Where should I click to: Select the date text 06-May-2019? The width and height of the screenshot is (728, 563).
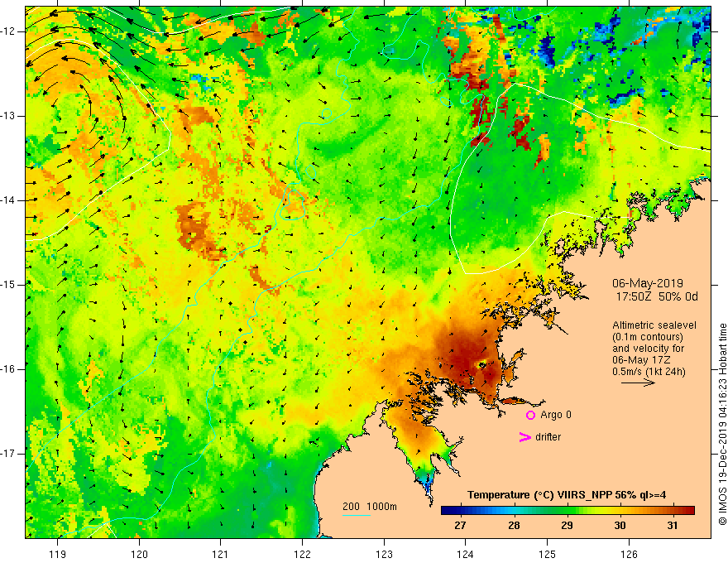(647, 283)
